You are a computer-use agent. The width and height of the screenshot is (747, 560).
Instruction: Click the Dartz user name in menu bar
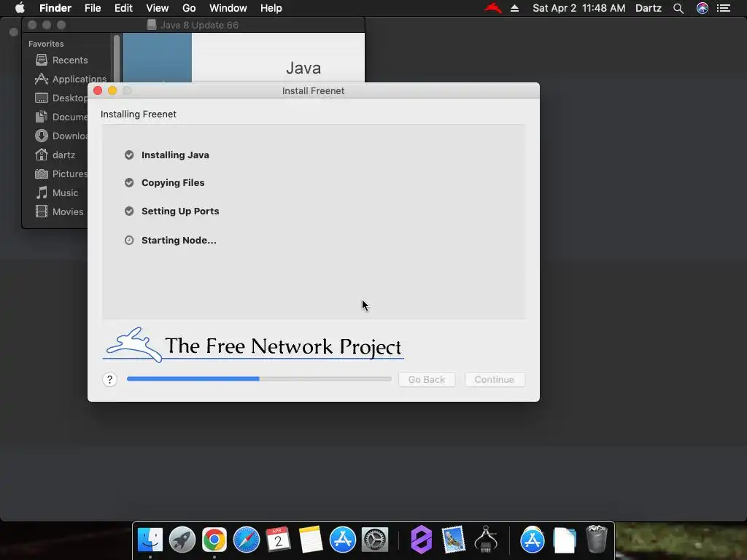click(x=649, y=8)
